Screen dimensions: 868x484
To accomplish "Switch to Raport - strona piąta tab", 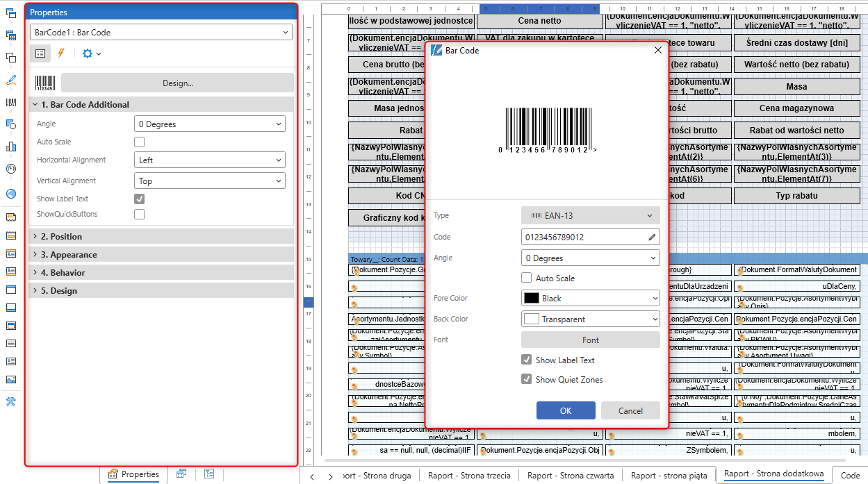I will [669, 476].
